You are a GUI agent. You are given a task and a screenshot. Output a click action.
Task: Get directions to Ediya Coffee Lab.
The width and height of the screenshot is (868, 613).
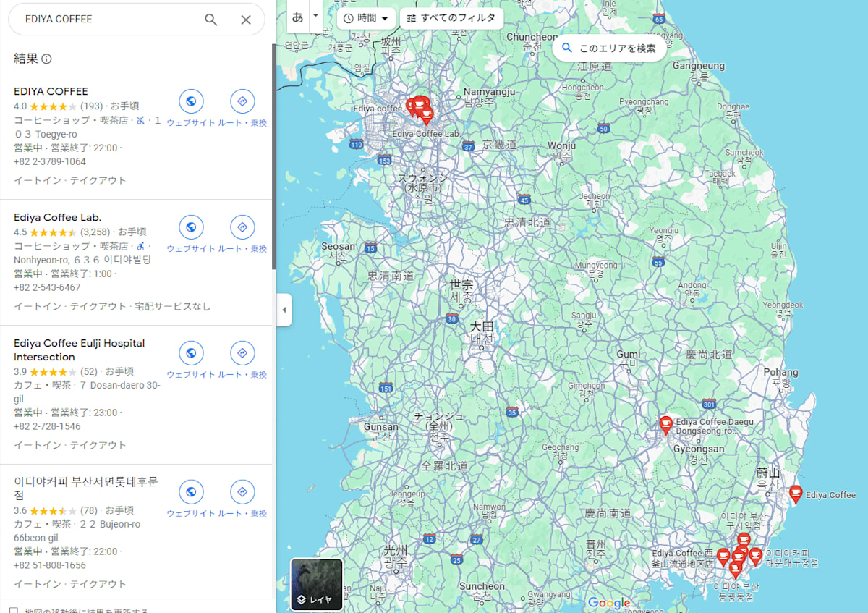point(242,227)
